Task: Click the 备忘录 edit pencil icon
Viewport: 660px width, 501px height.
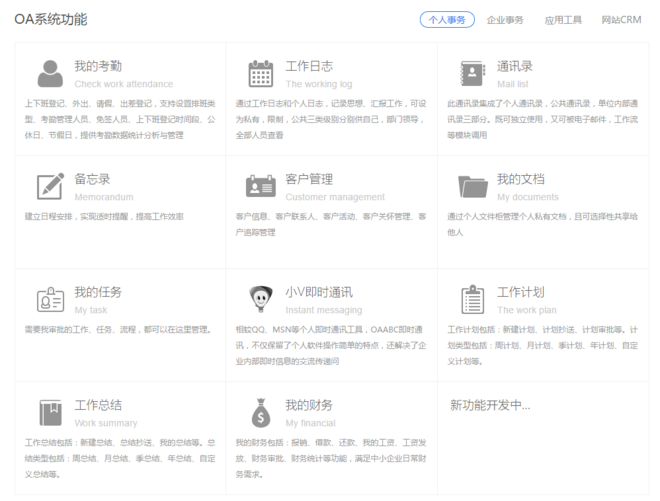Action: pos(51,186)
